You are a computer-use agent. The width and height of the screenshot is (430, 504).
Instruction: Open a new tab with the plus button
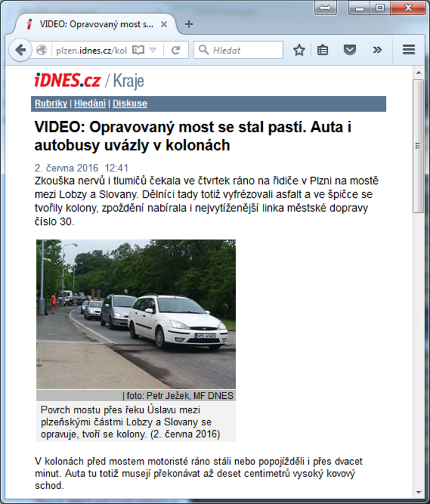click(189, 25)
